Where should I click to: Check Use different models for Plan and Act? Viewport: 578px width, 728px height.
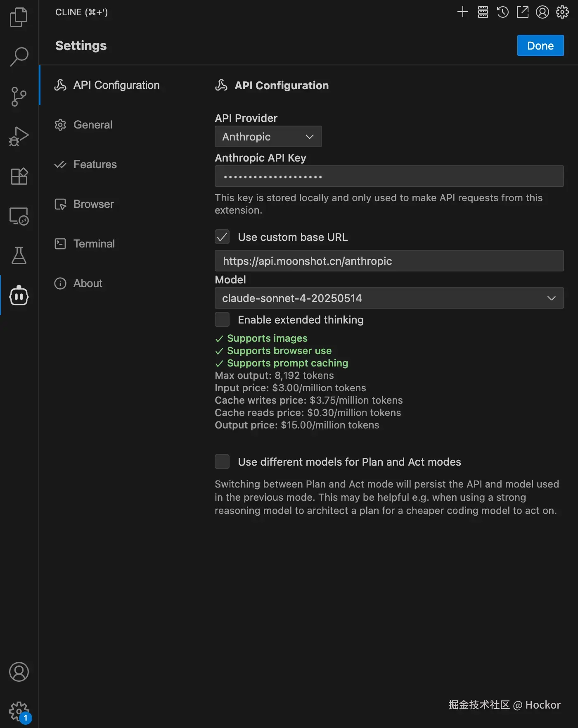coord(222,462)
